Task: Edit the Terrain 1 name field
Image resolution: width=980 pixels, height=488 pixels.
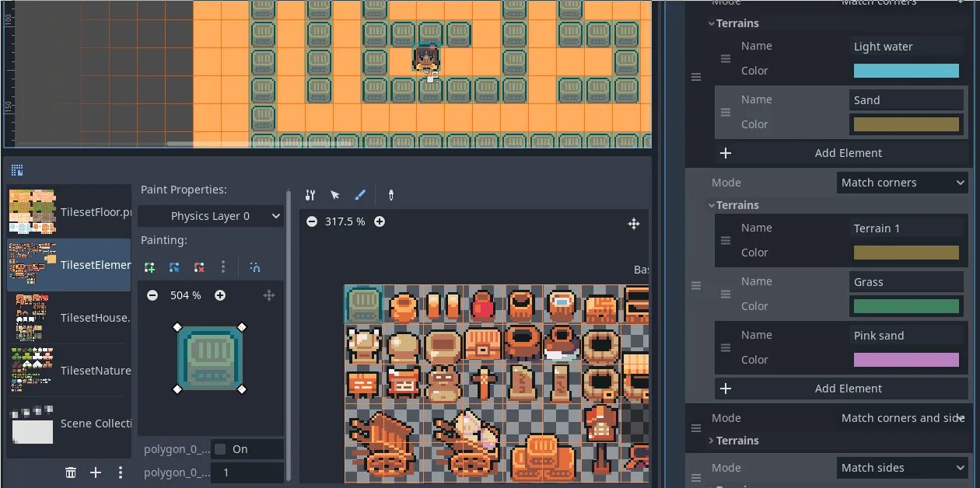Action: click(906, 228)
